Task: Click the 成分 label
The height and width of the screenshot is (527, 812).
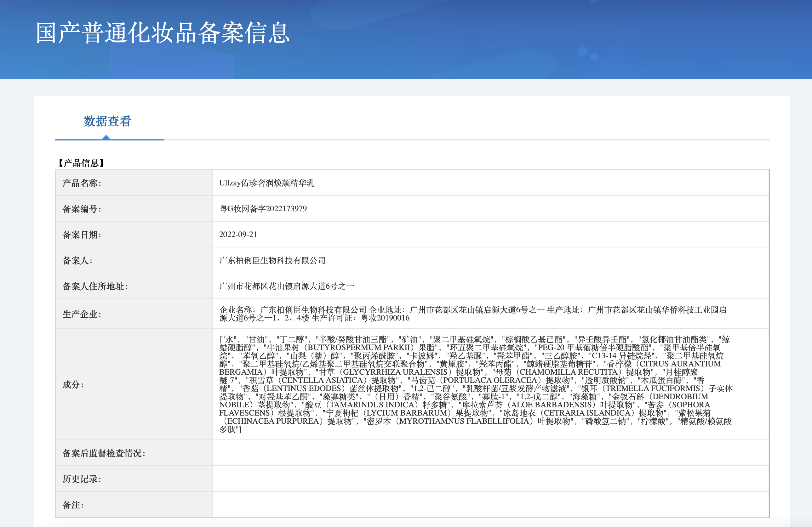Action: [x=73, y=385]
